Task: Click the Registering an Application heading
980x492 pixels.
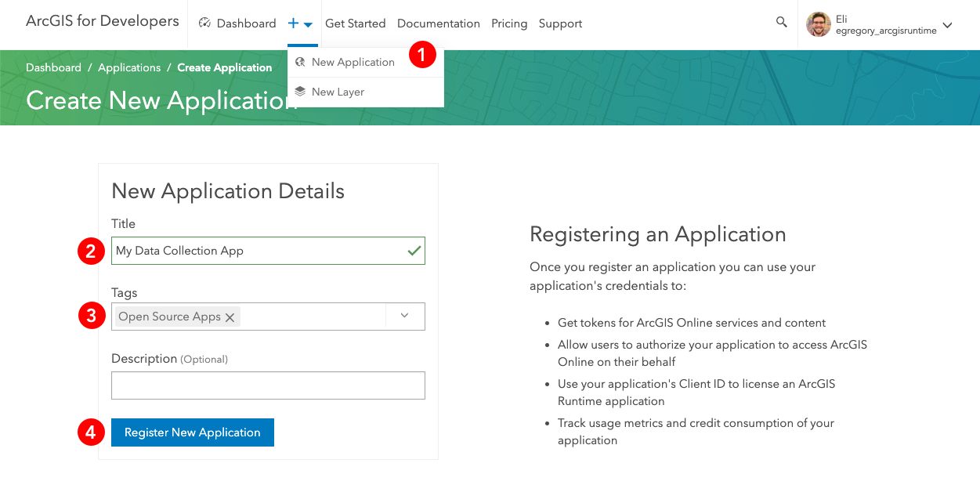Action: coord(658,234)
